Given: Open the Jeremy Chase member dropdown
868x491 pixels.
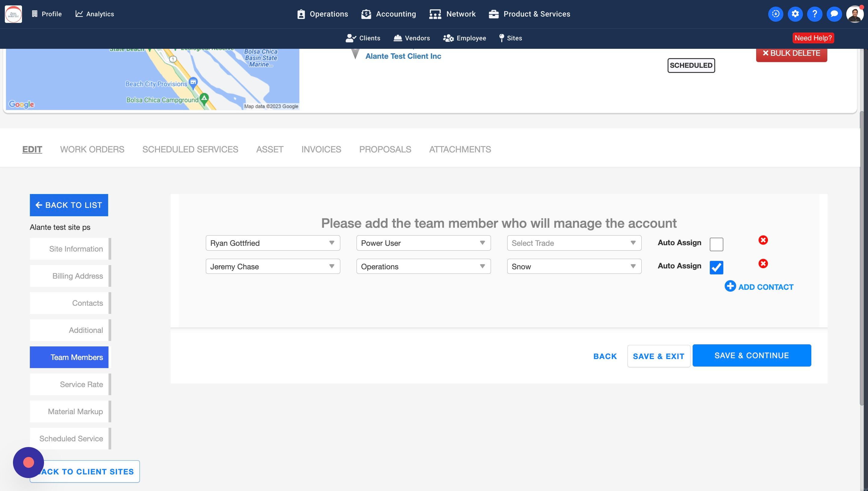Looking at the screenshot, I should click(272, 266).
